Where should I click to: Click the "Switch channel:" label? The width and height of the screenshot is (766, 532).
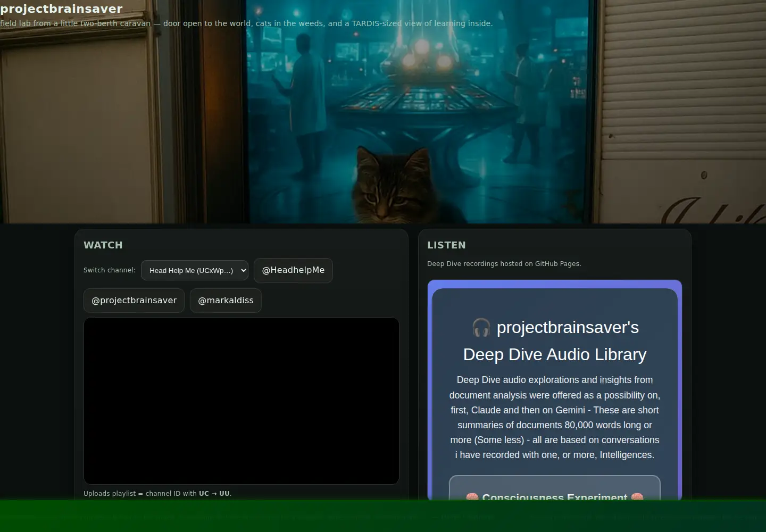click(110, 270)
